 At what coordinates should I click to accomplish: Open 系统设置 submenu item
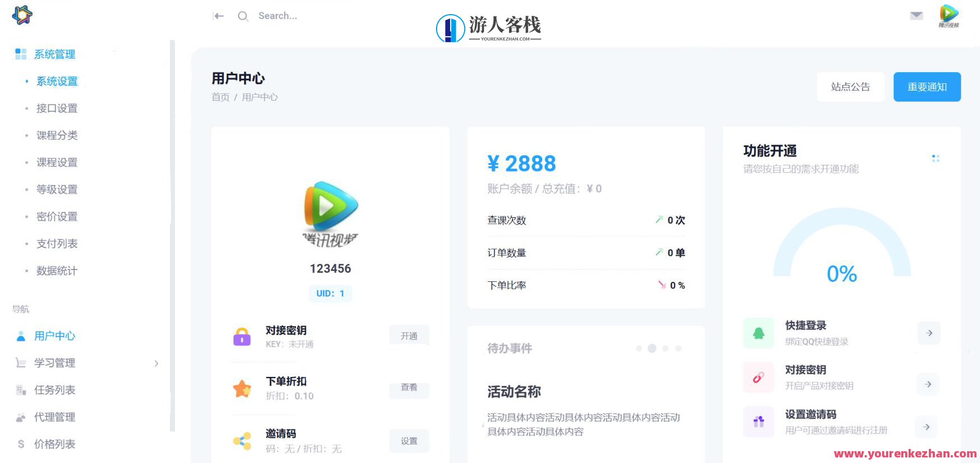tap(57, 81)
